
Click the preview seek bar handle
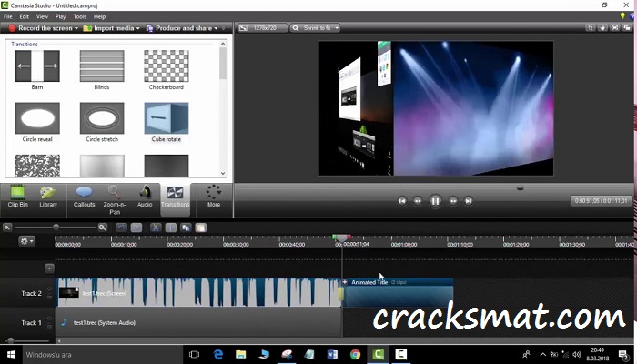coord(520,187)
